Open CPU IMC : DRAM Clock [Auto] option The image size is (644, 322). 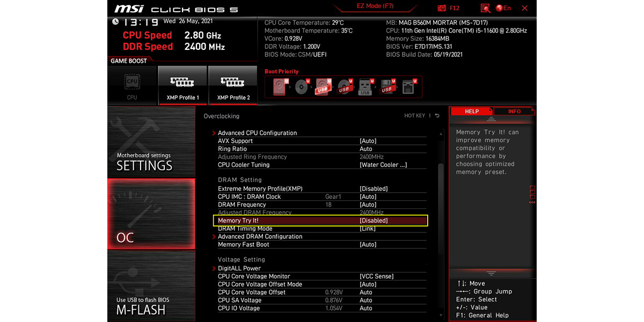click(322, 196)
